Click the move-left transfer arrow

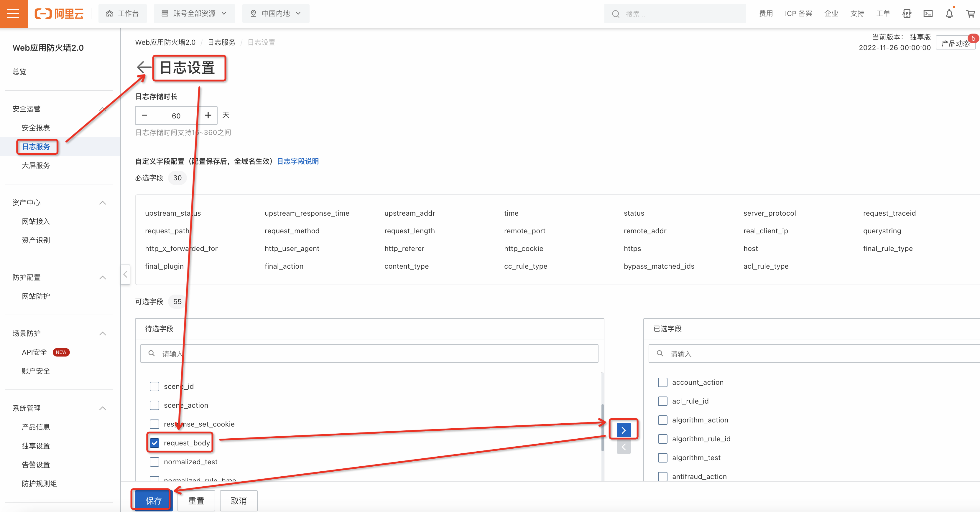tap(623, 447)
